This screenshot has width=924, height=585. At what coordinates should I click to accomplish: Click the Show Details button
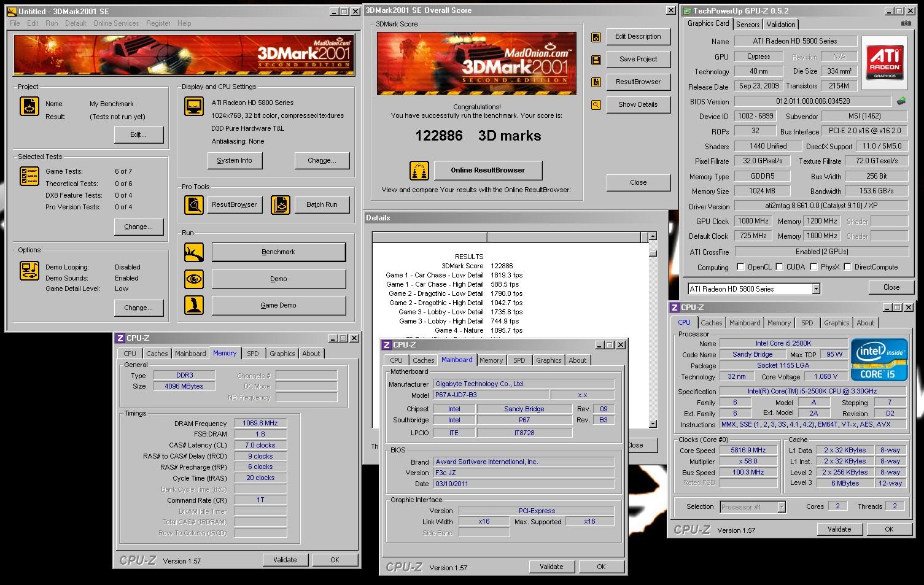pos(639,105)
